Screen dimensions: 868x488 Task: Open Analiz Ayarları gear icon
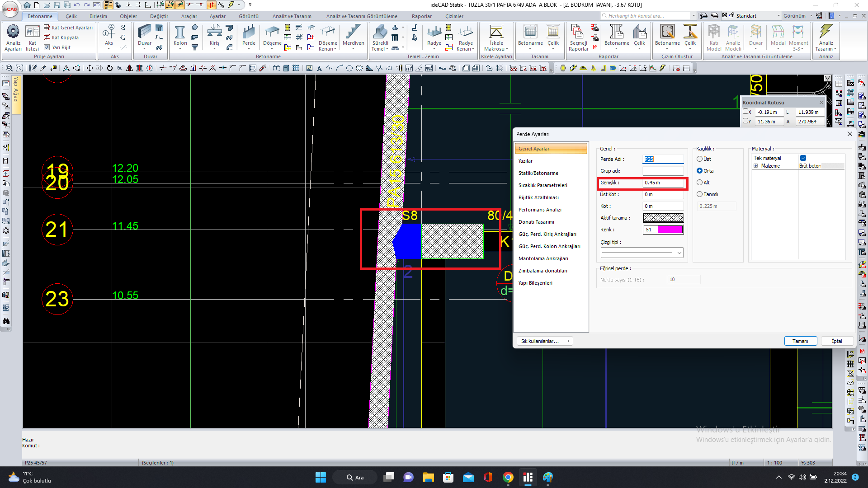click(x=13, y=37)
